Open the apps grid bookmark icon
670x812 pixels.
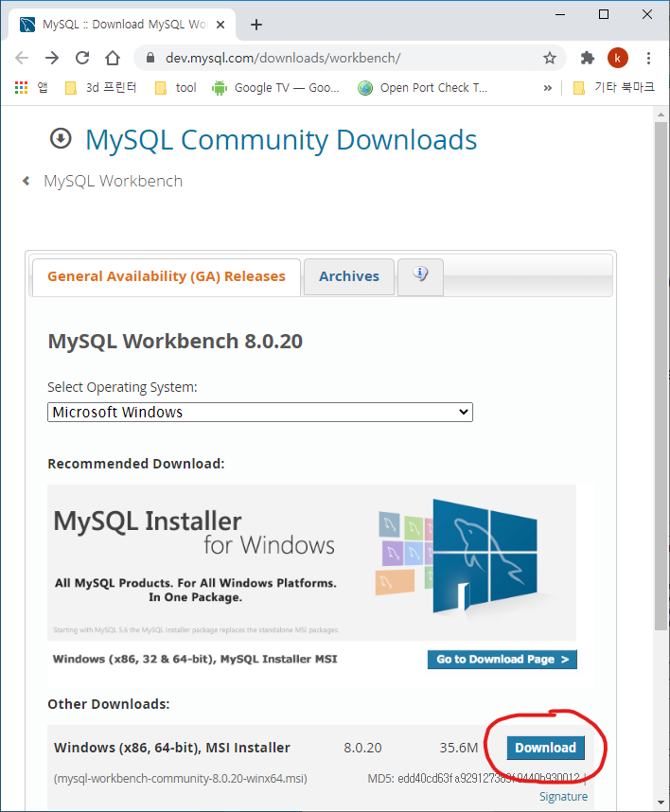21,87
